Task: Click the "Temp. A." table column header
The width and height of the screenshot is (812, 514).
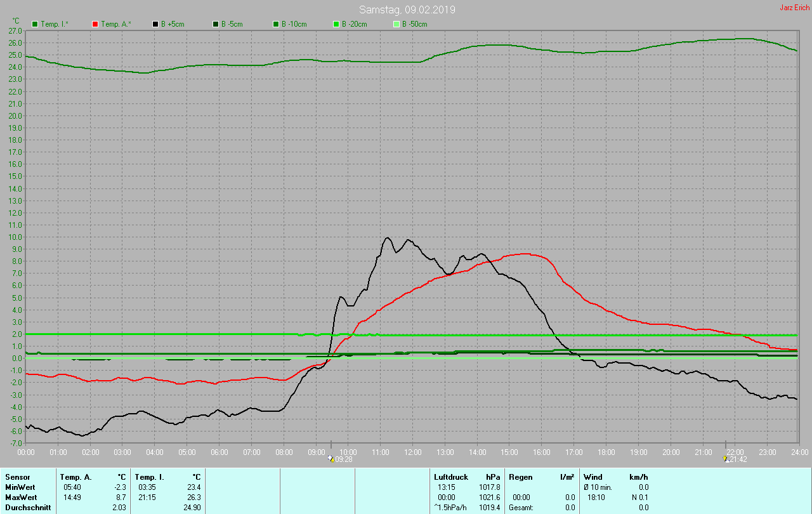Action: [x=76, y=477]
